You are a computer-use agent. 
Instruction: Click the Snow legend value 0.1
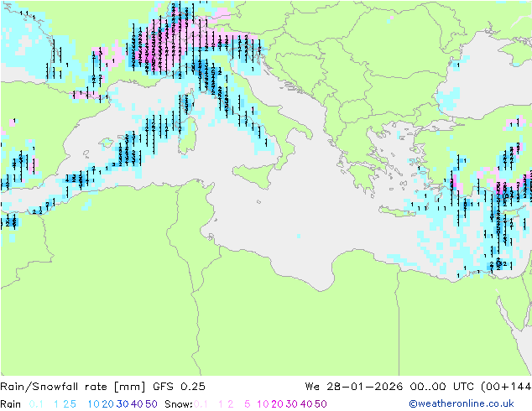click(x=201, y=404)
